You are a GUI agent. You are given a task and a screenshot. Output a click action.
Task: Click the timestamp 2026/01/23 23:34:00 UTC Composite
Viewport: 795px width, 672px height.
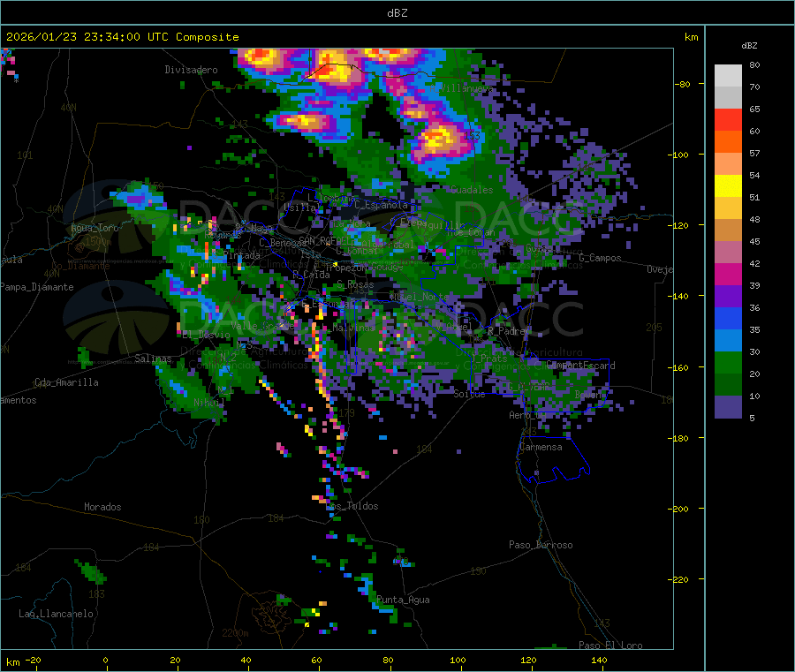pyautogui.click(x=122, y=37)
